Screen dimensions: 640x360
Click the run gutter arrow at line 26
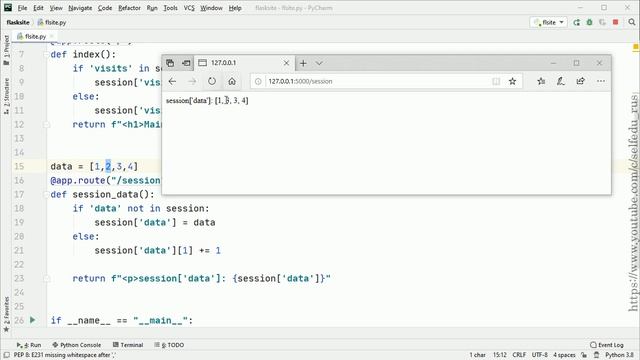33,320
